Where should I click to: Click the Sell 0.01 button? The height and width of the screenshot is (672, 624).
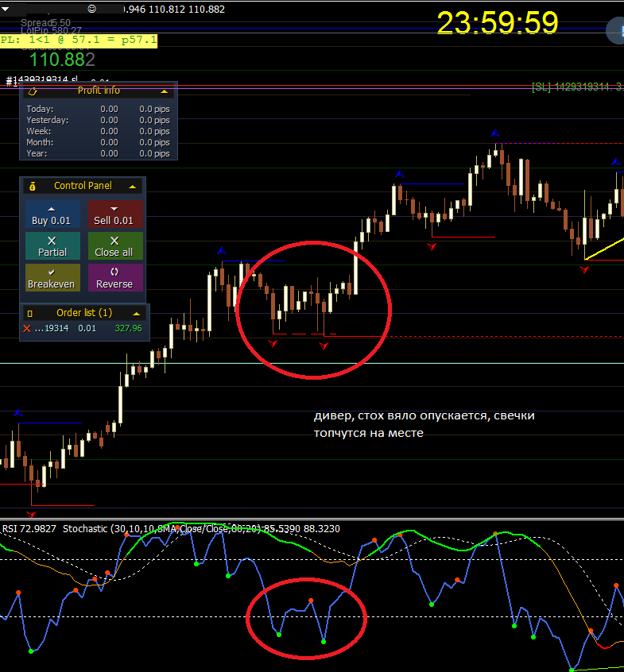click(x=115, y=214)
